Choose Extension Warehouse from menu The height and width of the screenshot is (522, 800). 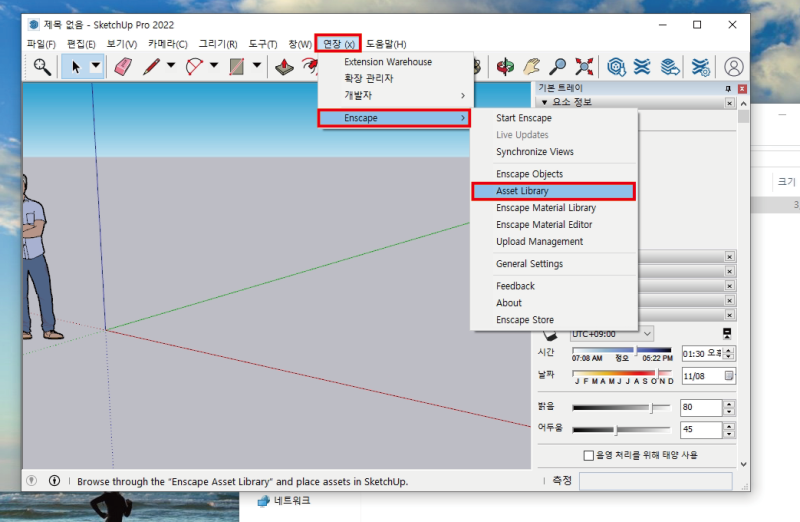(x=394, y=62)
